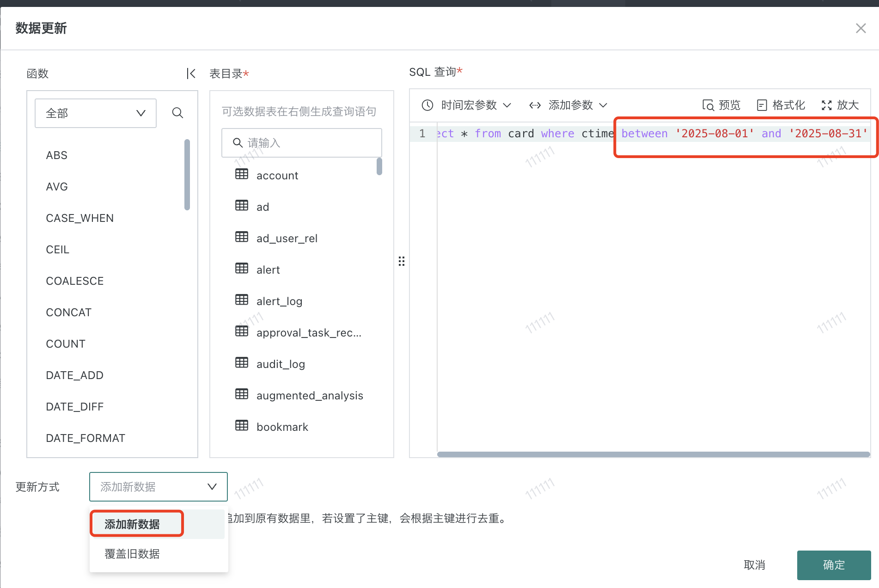Click the alert table icon
879x588 pixels.
[242, 269]
